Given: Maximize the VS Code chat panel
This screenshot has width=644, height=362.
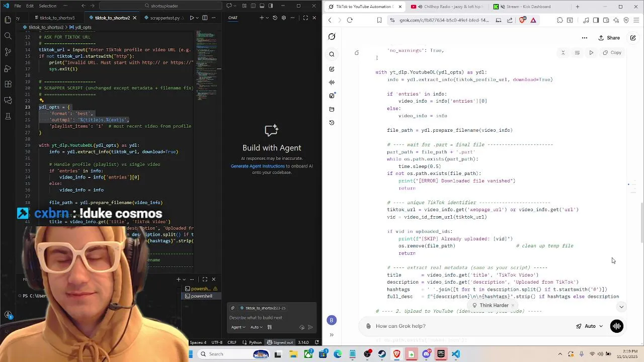Looking at the screenshot, I should click(305, 18).
